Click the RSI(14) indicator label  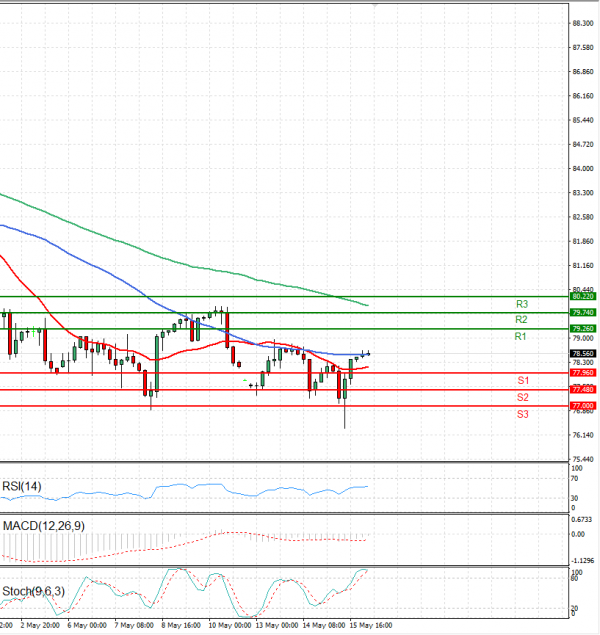[22, 486]
